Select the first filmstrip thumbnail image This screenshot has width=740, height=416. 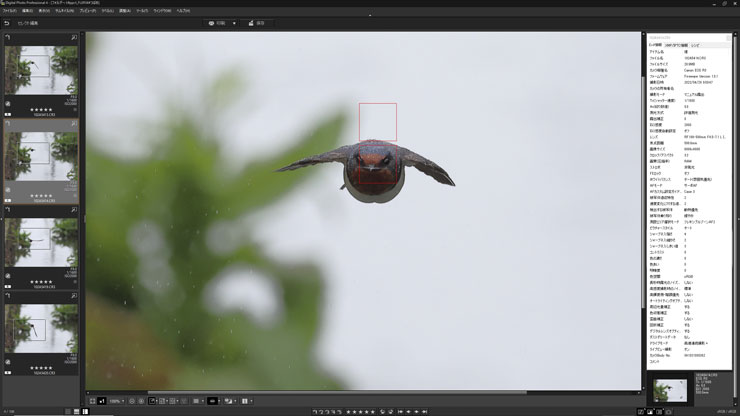coord(42,70)
